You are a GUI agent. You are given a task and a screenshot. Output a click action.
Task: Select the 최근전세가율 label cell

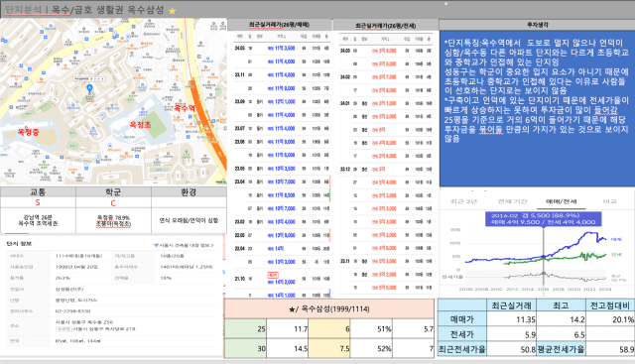462,349
